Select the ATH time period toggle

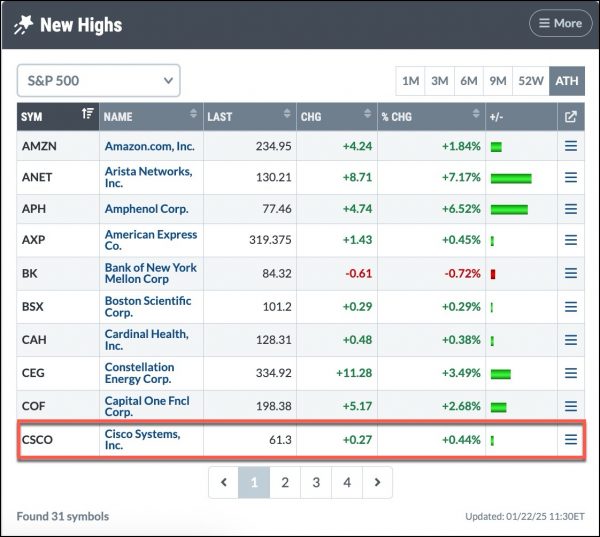tap(567, 81)
